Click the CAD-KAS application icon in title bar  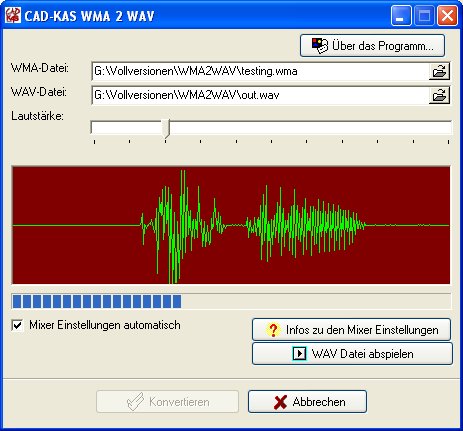(13, 15)
